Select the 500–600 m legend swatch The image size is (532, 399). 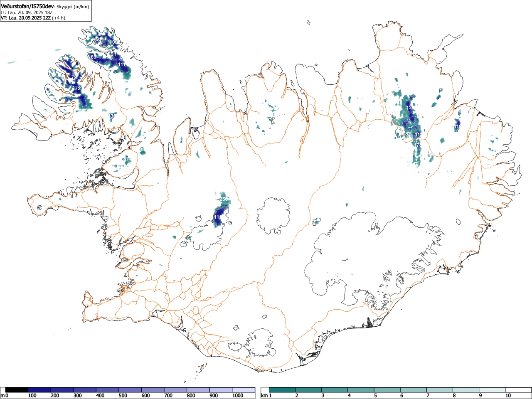point(130,390)
